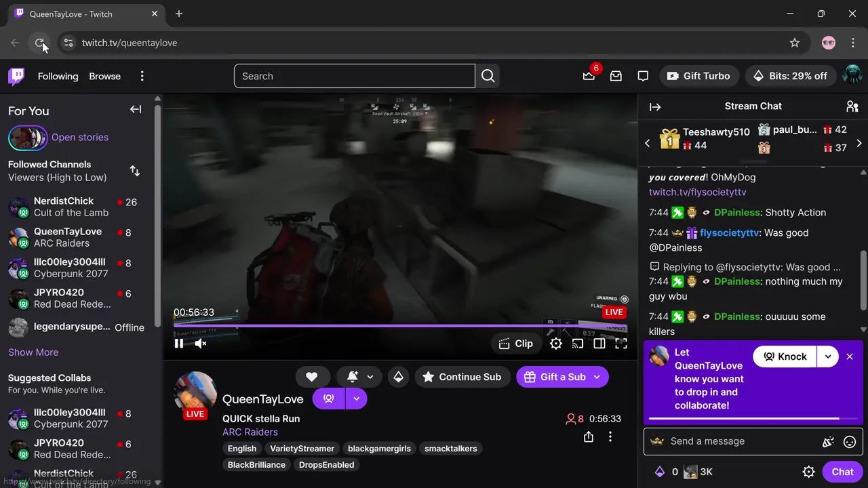The image size is (868, 488).
Task: Go to the Following tab
Action: tap(58, 76)
